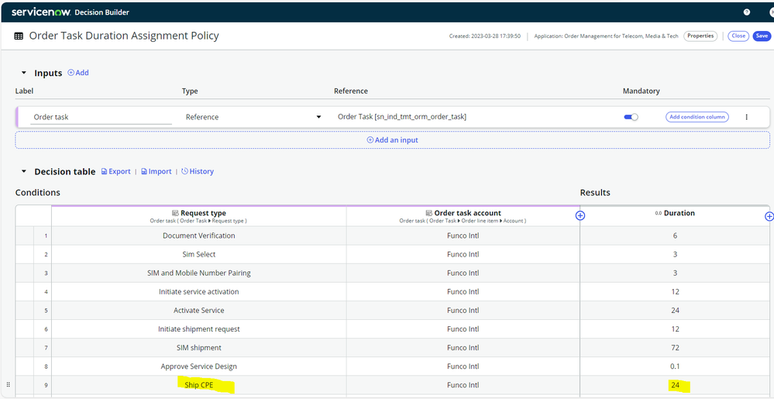Select the Initiate service activation cell

198,292
